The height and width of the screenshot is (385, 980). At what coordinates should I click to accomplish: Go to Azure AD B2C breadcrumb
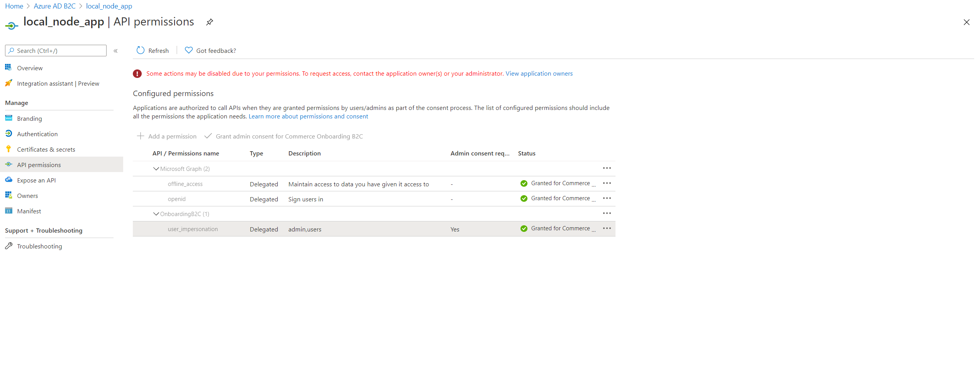54,6
